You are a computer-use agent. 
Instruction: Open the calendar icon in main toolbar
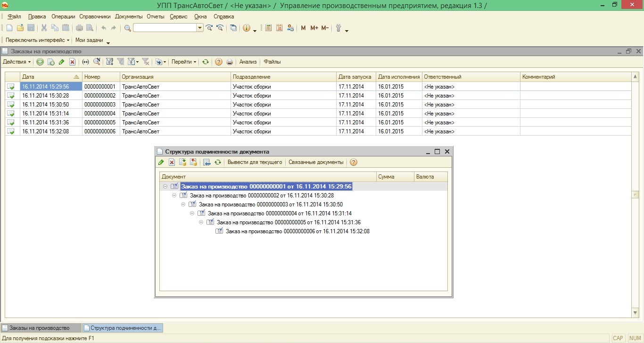click(279, 28)
